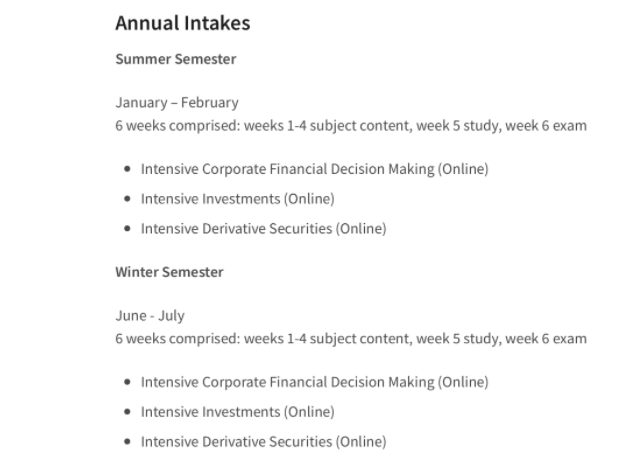The image size is (628, 470).
Task: Select Summer's Intensive Corporate Financial Decision Making item
Action: click(314, 169)
